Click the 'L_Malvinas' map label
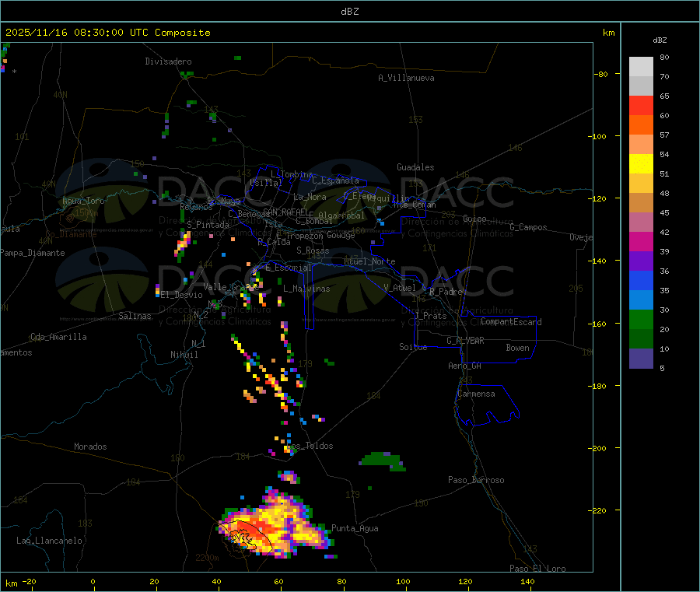This screenshot has width=700, height=592. pos(306,289)
